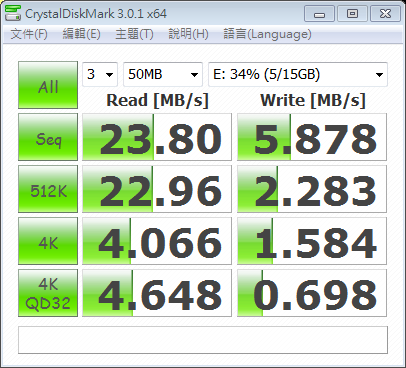The height and width of the screenshot is (368, 406).
Task: Close the CrystalDiskMark window
Action: point(385,14)
